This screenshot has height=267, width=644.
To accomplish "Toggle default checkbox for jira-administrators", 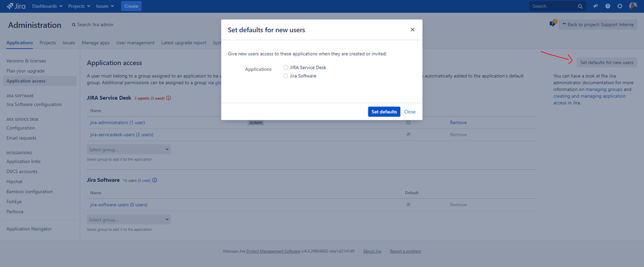I will pyautogui.click(x=408, y=123).
